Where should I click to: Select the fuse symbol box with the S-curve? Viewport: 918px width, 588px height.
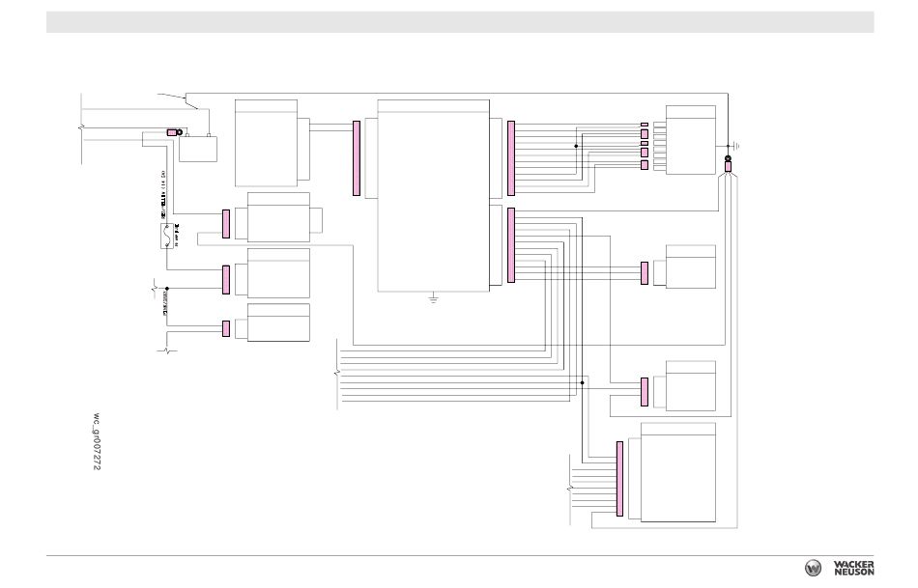[x=167, y=237]
